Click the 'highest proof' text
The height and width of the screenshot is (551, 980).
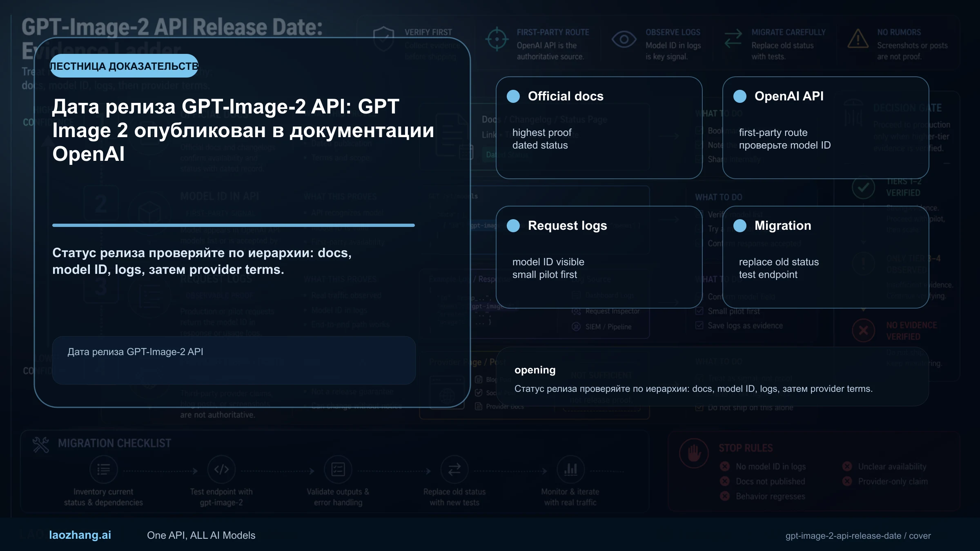point(542,133)
